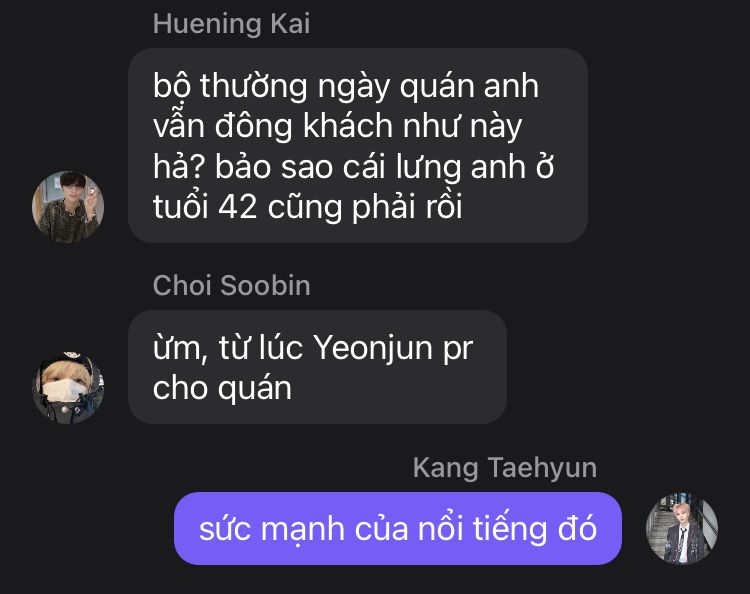
Task: Click the Kang Taehyun sender name
Action: [x=505, y=468]
